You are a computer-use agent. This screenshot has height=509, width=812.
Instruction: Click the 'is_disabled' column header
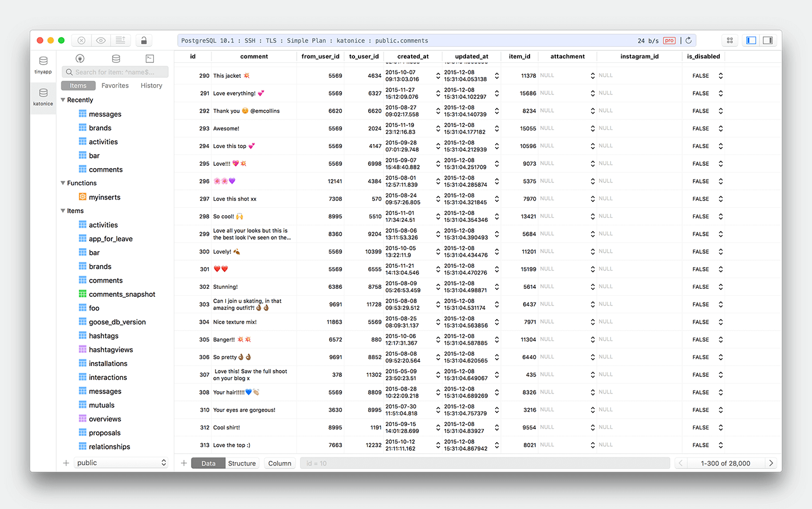[703, 57]
